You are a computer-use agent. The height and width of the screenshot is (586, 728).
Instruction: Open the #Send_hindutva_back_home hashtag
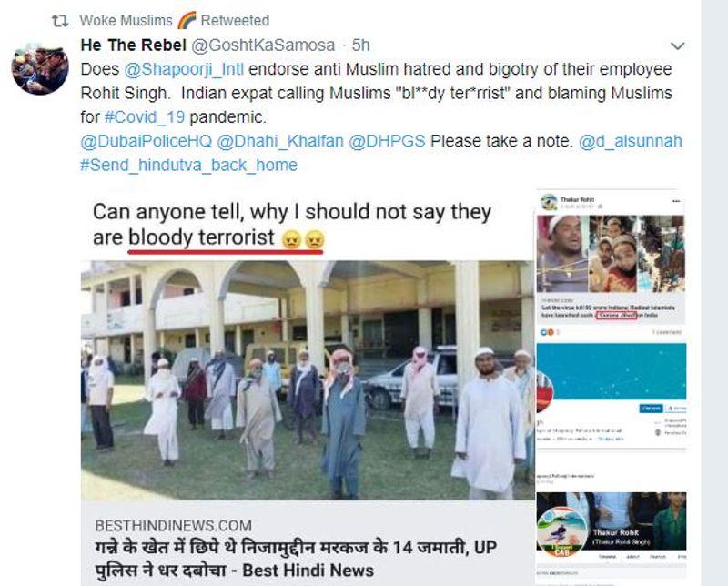(188, 166)
